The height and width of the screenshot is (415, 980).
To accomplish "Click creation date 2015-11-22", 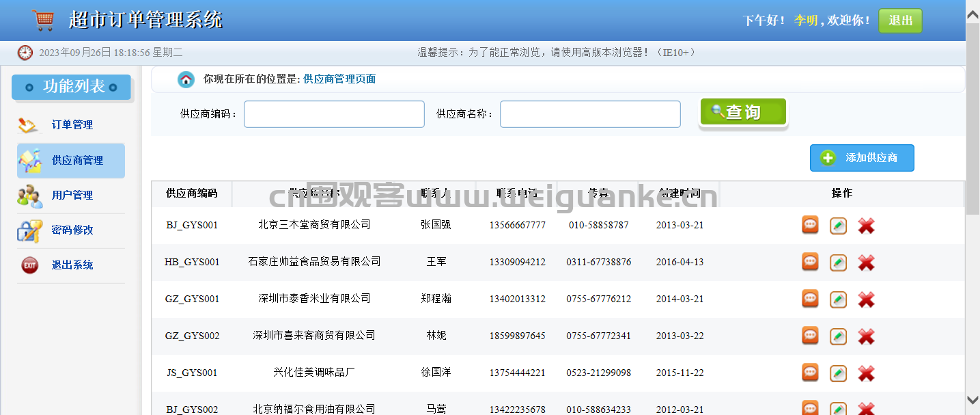I will click(680, 373).
